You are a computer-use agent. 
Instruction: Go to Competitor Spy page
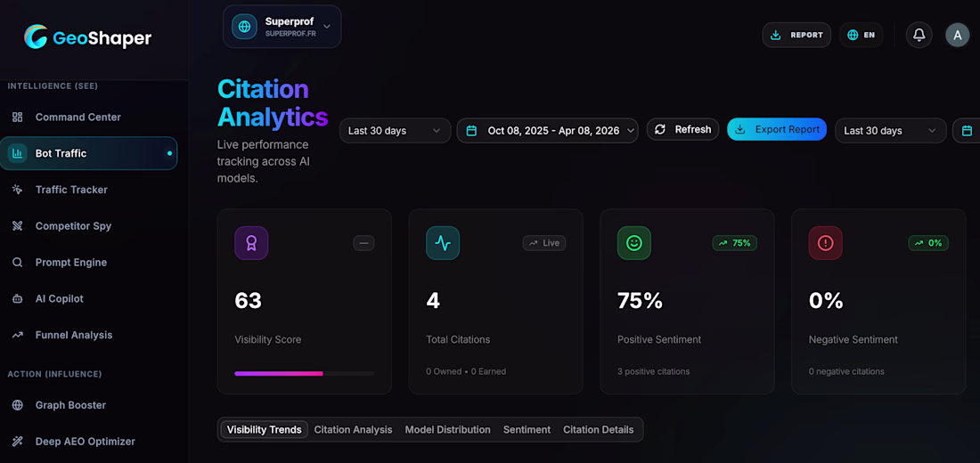click(73, 226)
